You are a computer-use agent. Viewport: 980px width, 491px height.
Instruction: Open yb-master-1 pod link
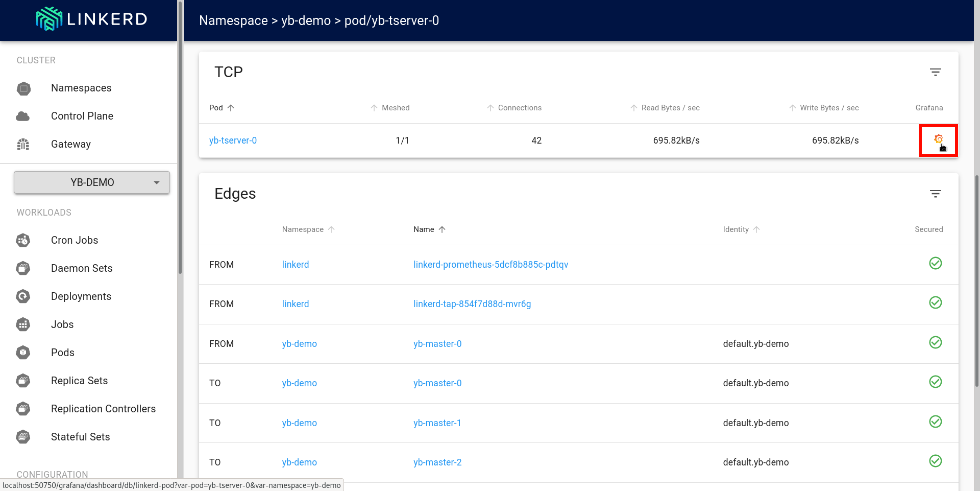pos(437,423)
